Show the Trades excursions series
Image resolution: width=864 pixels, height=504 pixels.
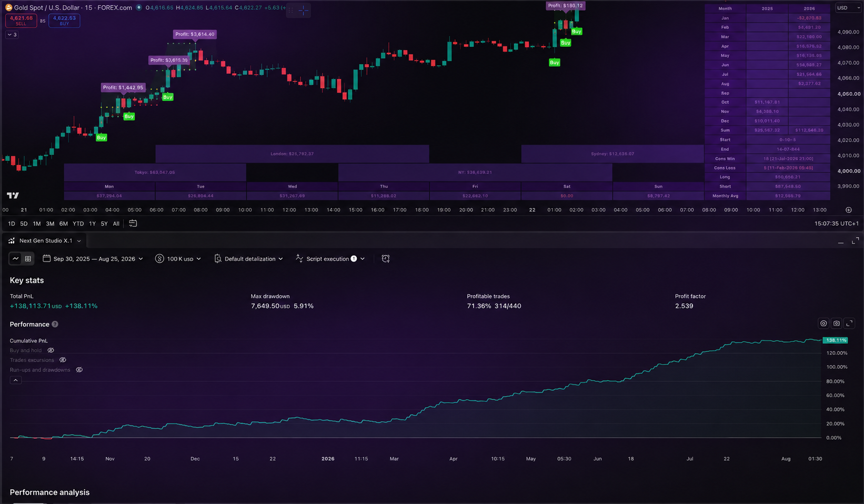pyautogui.click(x=63, y=360)
